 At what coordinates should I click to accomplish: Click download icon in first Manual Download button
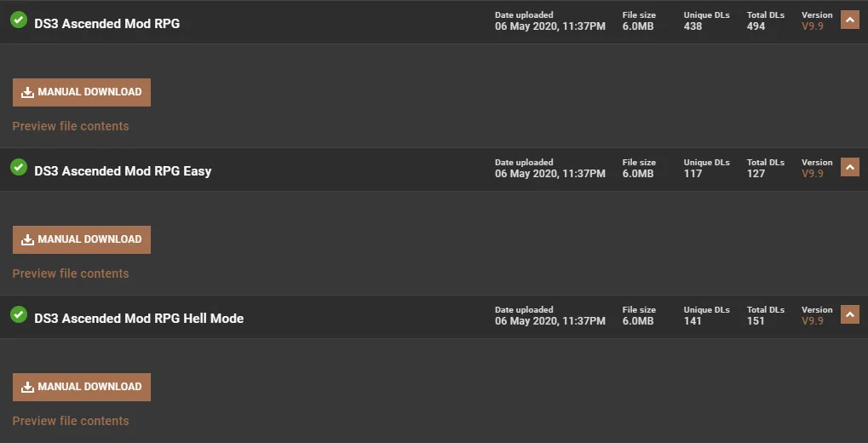tap(28, 92)
